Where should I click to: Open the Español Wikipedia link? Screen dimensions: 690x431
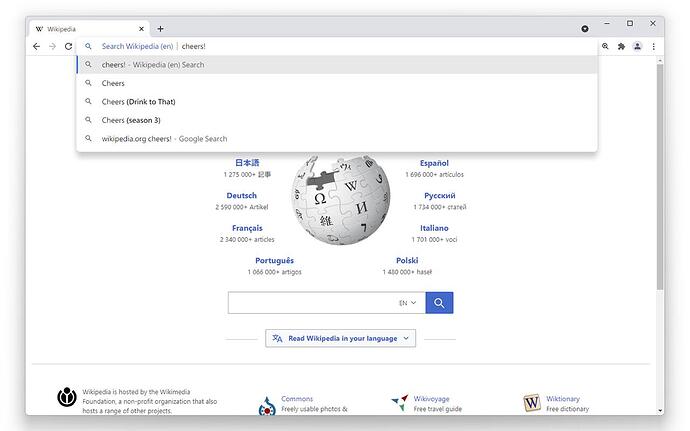coord(434,163)
